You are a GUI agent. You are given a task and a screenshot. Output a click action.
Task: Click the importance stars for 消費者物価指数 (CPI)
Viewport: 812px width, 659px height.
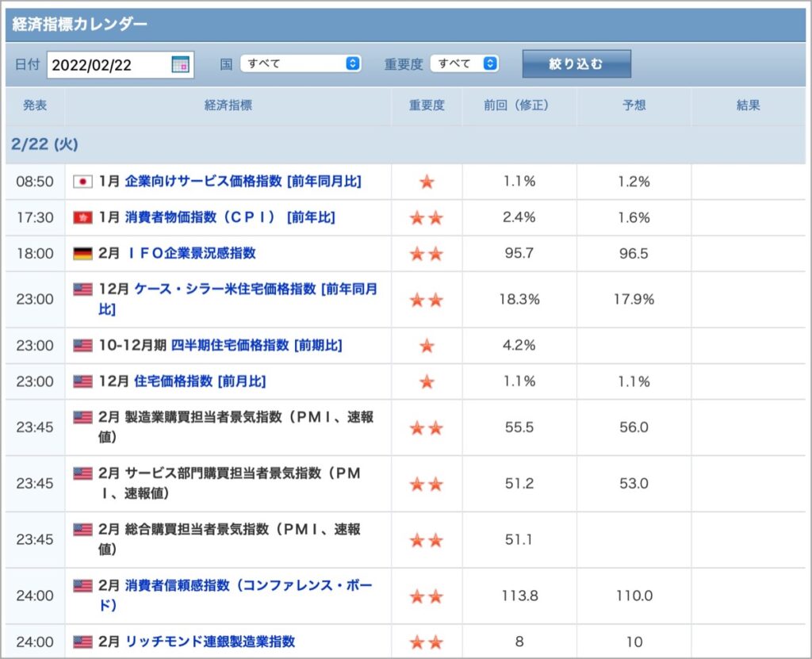pos(427,217)
